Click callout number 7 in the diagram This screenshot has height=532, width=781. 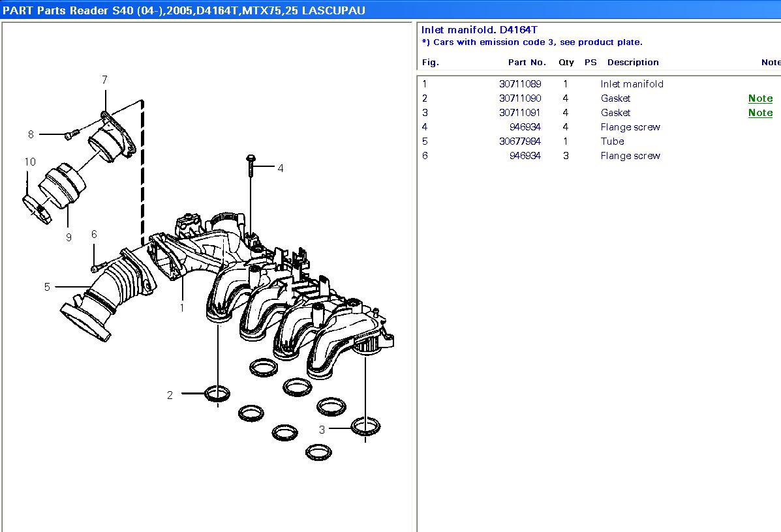click(x=104, y=80)
